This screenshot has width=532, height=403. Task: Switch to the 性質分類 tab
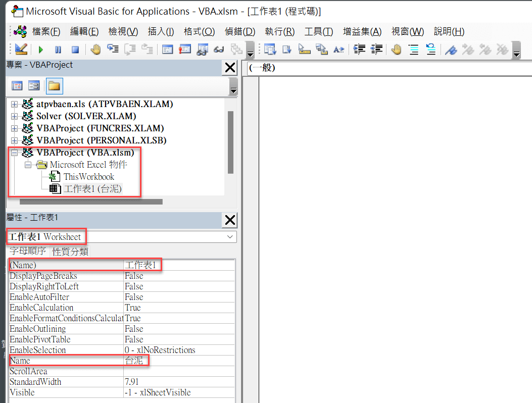coord(70,251)
